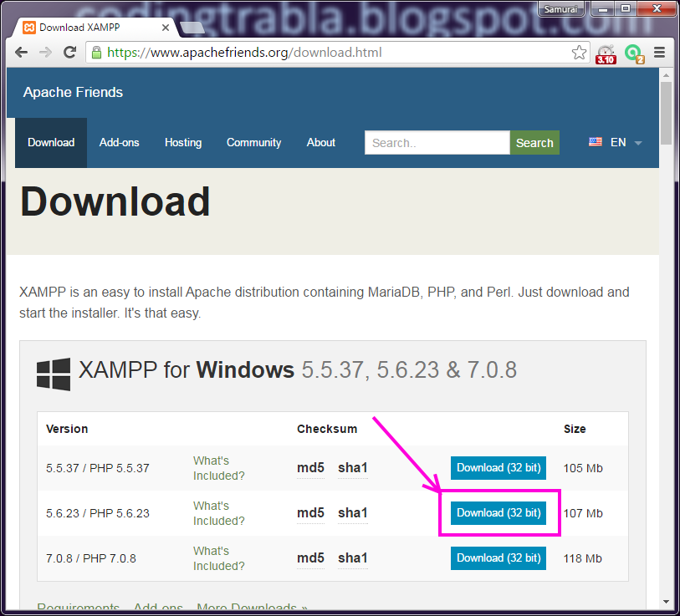Open What's Included for 5.5.37
This screenshot has width=680, height=616.
coord(218,468)
